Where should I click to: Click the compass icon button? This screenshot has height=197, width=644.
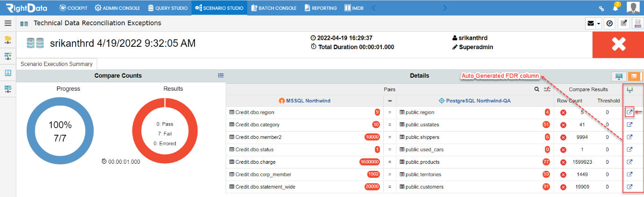(609, 23)
